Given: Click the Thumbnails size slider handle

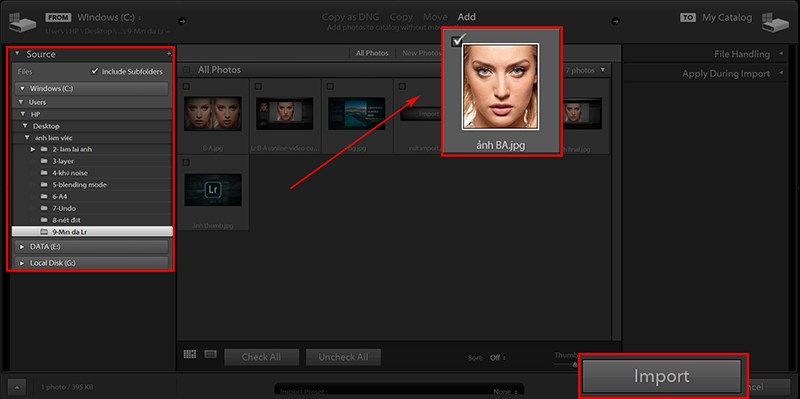Looking at the screenshot, I should (575, 364).
